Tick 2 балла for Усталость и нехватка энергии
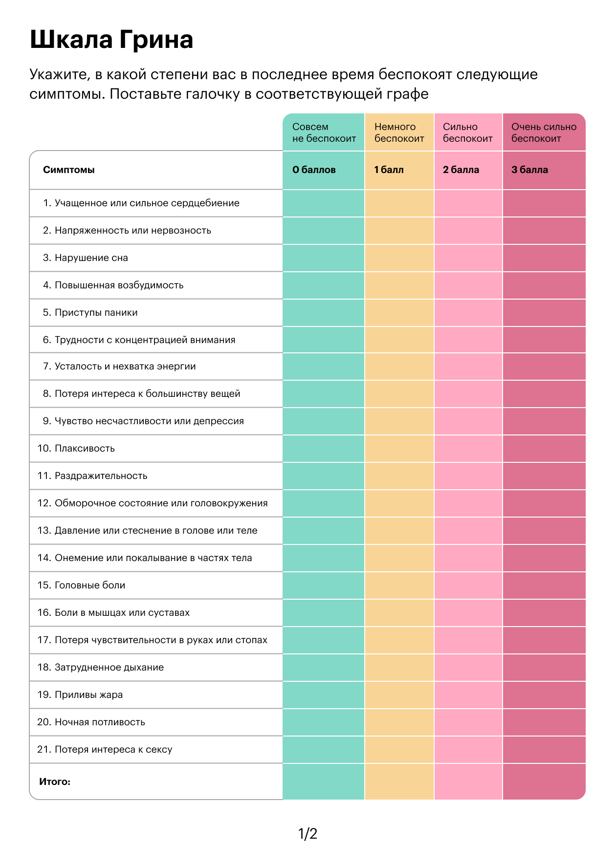616x868 pixels. 468,367
